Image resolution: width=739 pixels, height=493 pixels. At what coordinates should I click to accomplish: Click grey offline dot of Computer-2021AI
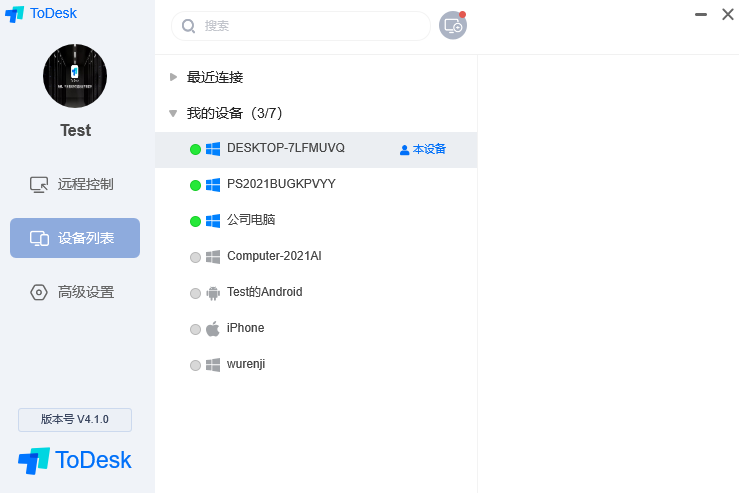[x=195, y=257]
